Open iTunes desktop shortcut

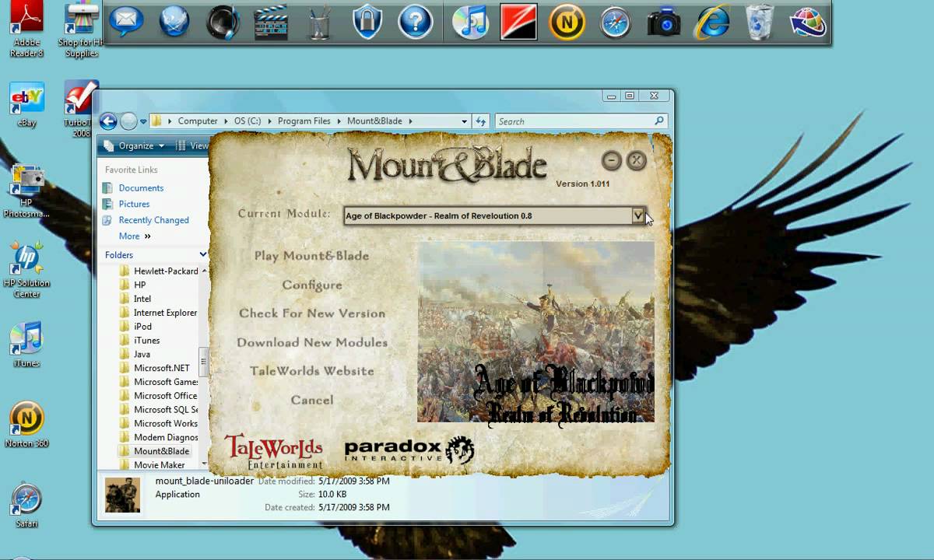[26, 345]
